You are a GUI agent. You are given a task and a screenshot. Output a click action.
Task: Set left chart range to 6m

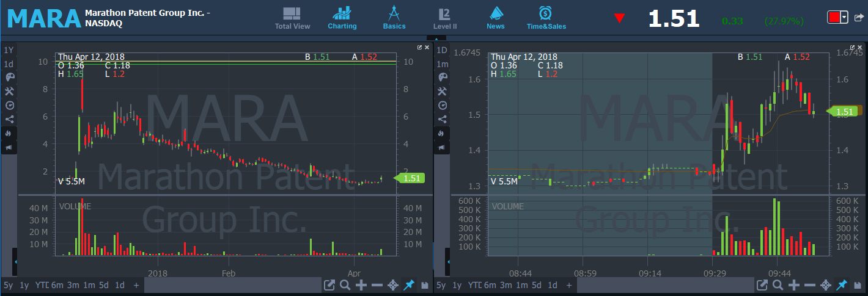click(56, 285)
